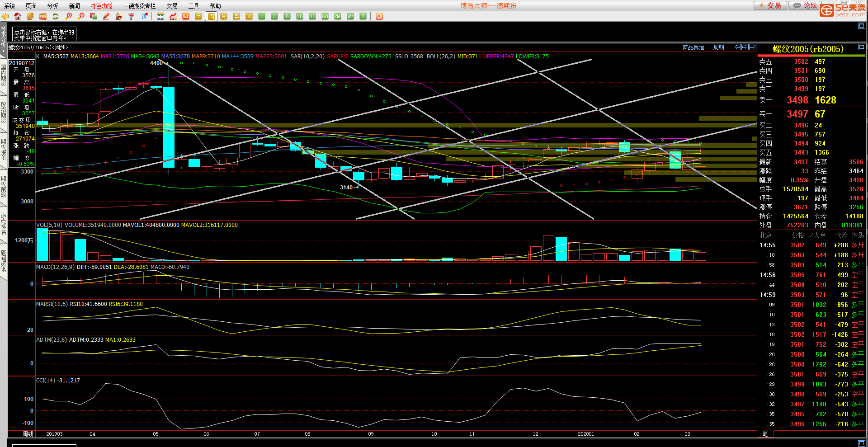Click the zoom-in magnifier icon
The width and height of the screenshot is (868, 447).
coord(68,16)
